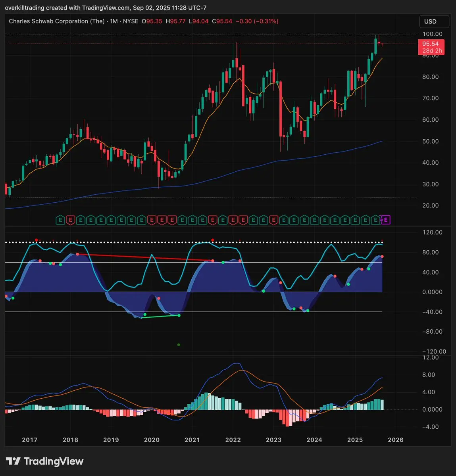Click the −120.00 oscillator axis label
The height and width of the screenshot is (476, 456).
coord(434,351)
